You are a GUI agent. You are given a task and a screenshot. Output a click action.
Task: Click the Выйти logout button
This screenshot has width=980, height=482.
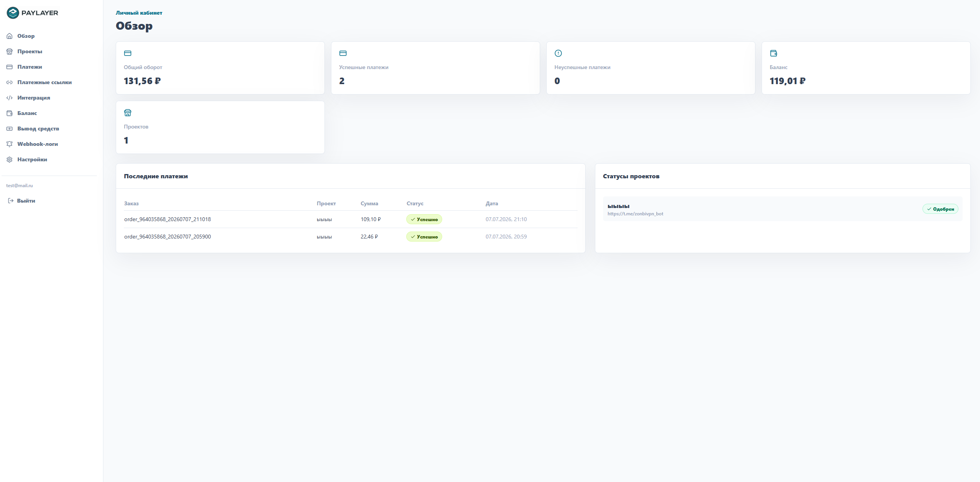[x=22, y=201]
